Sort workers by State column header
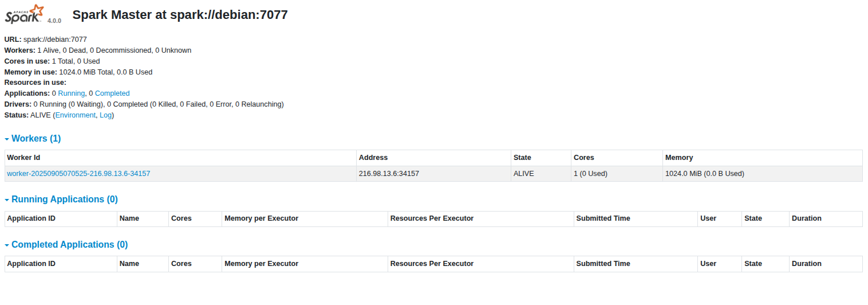 tap(522, 158)
